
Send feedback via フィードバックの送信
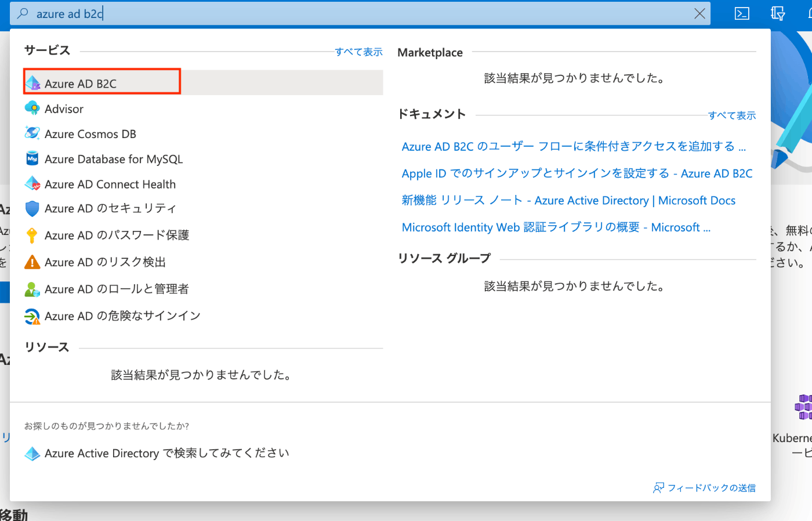(711, 488)
